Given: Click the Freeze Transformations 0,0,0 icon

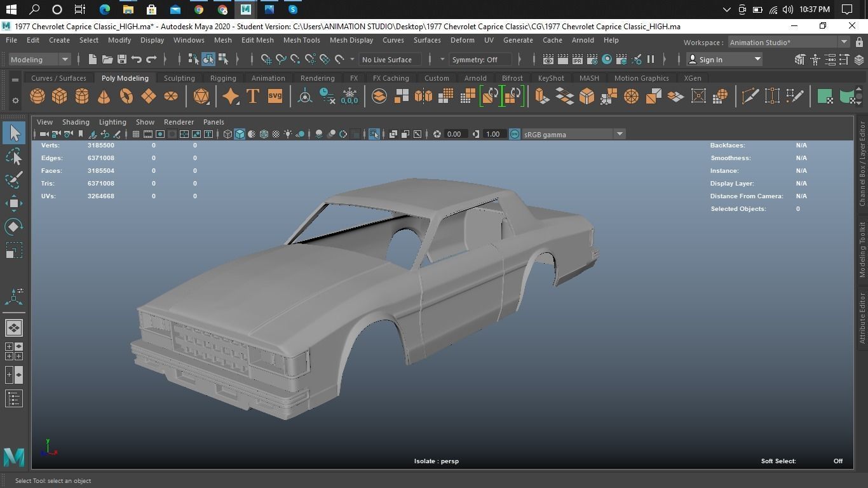Looking at the screenshot, I should [x=349, y=97].
